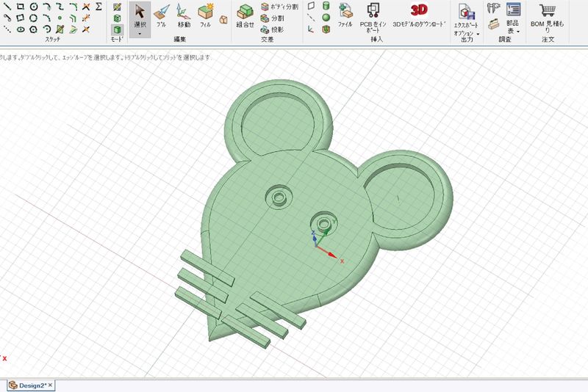The height and width of the screenshot is (392, 588).
Task: Click the 交差 group label
Action: coord(267,39)
